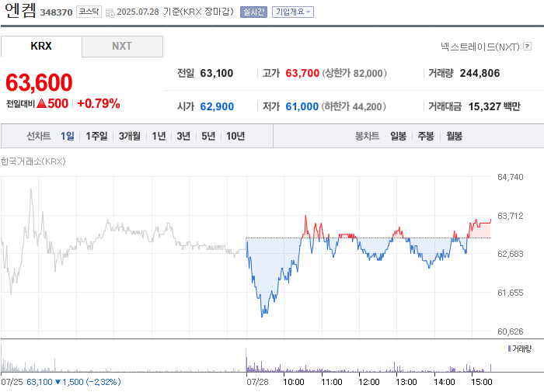Show the 월봉 monthly candle chart

tap(454, 136)
